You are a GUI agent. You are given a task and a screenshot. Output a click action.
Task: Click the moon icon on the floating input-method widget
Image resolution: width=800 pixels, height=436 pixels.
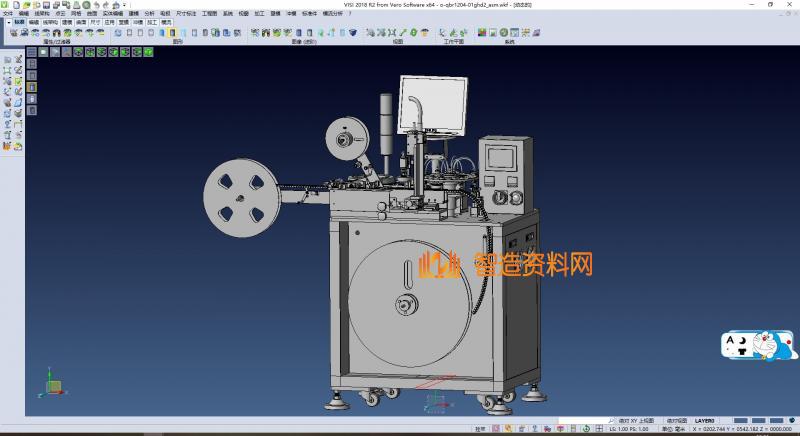tap(743, 341)
